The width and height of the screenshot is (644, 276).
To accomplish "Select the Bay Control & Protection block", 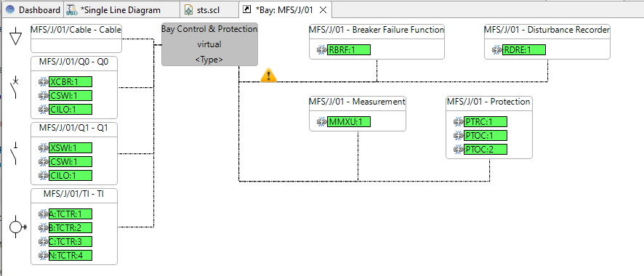I will (209, 44).
